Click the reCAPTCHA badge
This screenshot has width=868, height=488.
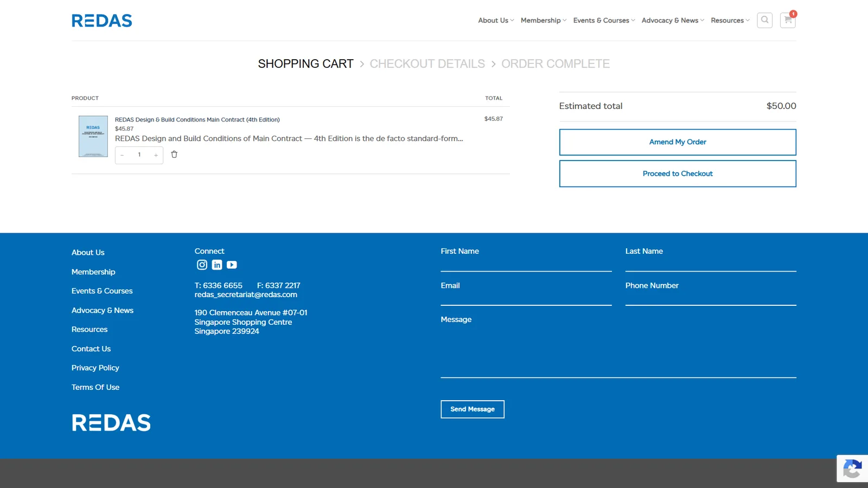click(x=852, y=468)
